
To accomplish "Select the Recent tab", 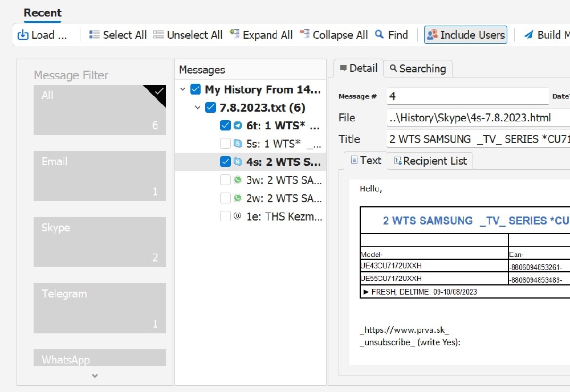I will point(43,13).
